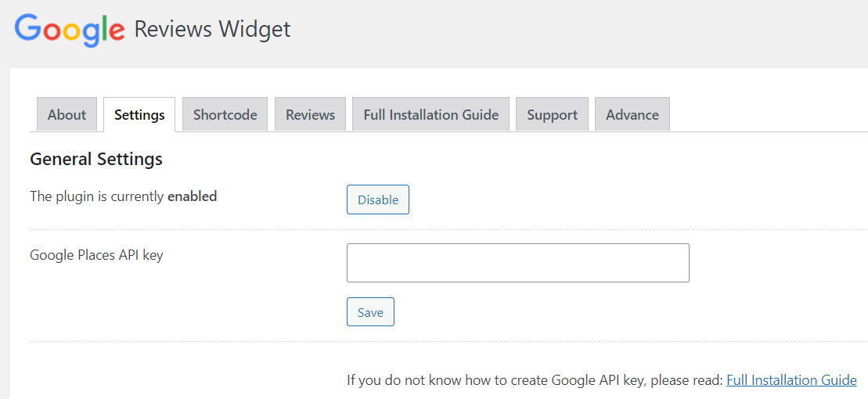
Task: Click the Google logo in header
Action: pyautogui.click(x=70, y=30)
